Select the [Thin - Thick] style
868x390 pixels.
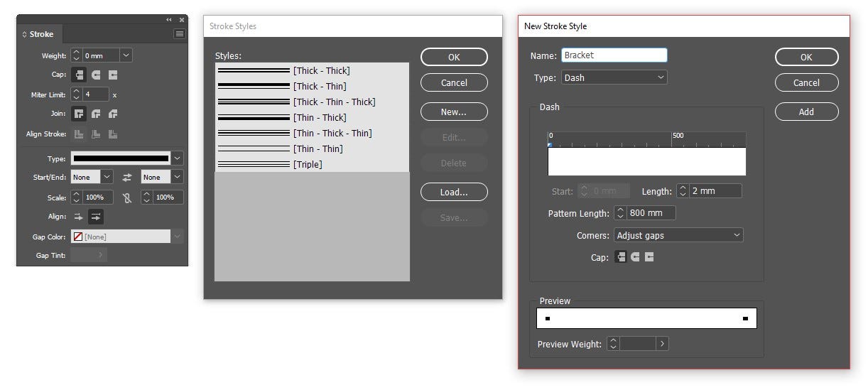pyautogui.click(x=312, y=117)
